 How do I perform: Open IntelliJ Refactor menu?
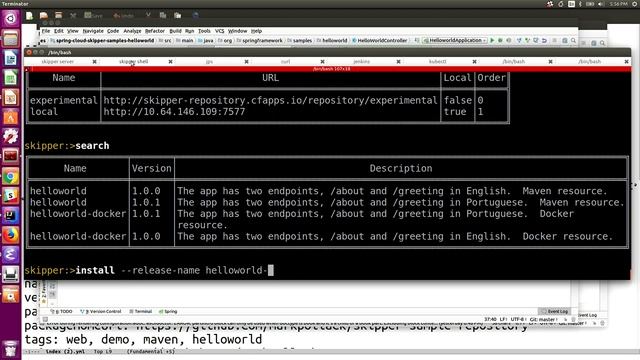(155, 31)
